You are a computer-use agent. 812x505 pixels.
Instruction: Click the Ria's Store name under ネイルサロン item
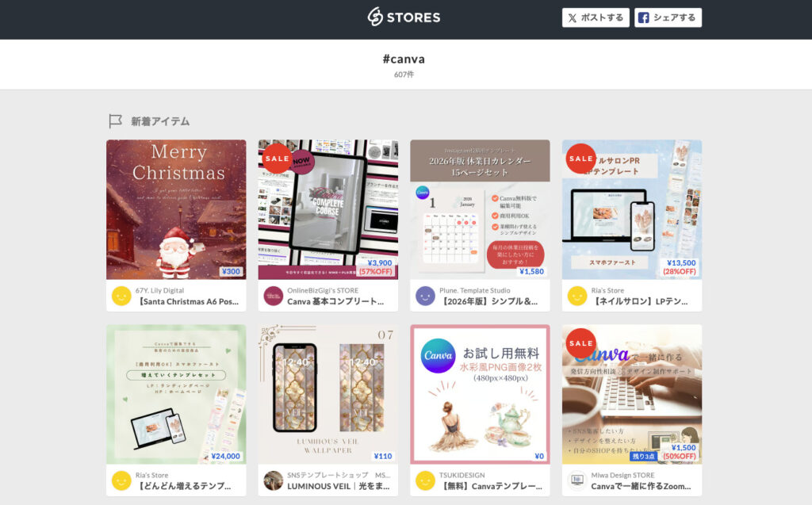(607, 291)
